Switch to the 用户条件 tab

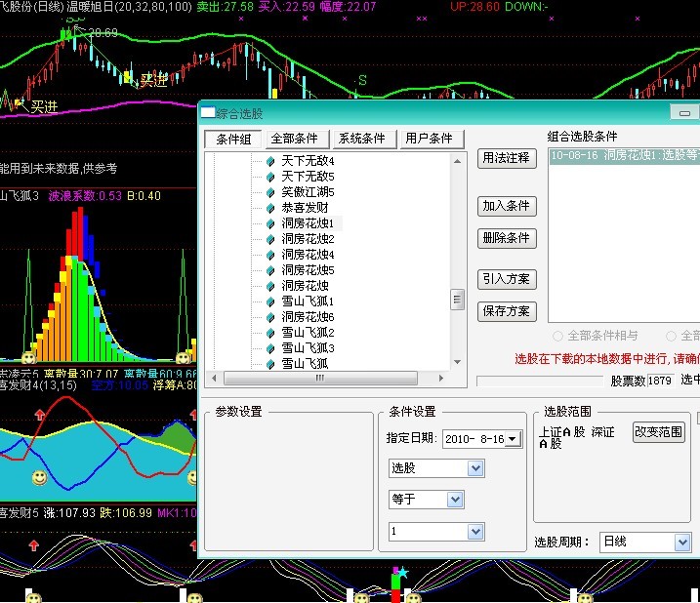point(428,139)
